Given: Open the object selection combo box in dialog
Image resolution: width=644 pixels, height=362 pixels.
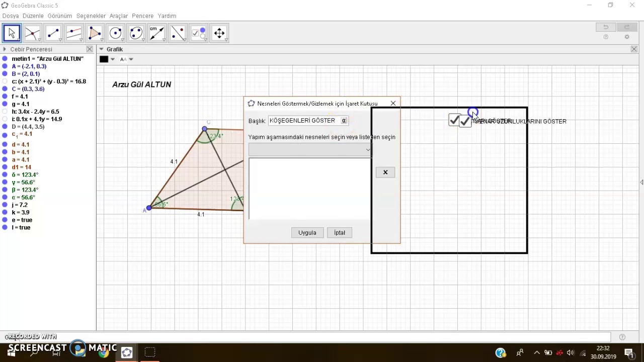Looking at the screenshot, I should [310, 149].
